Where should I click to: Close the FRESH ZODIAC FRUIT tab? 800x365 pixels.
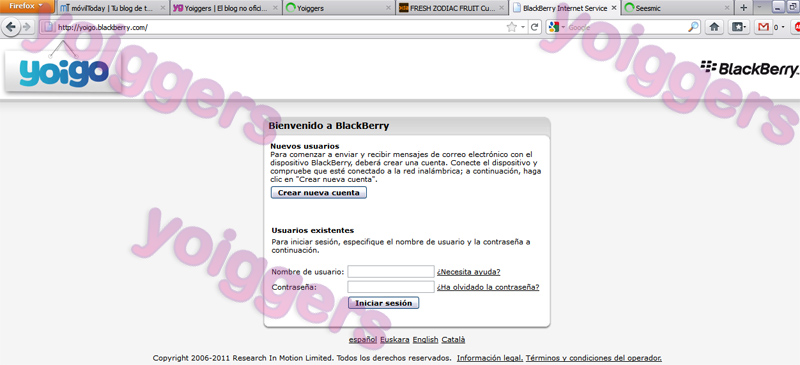tap(501, 8)
